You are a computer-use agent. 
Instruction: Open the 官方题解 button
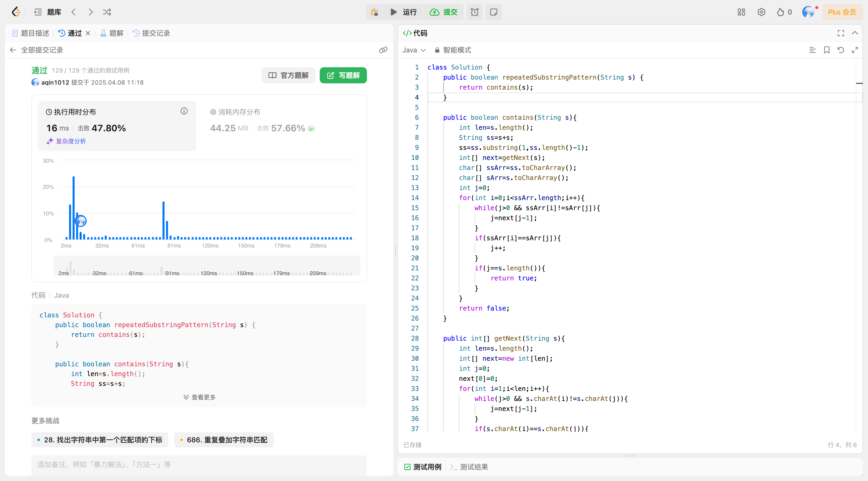(288, 75)
